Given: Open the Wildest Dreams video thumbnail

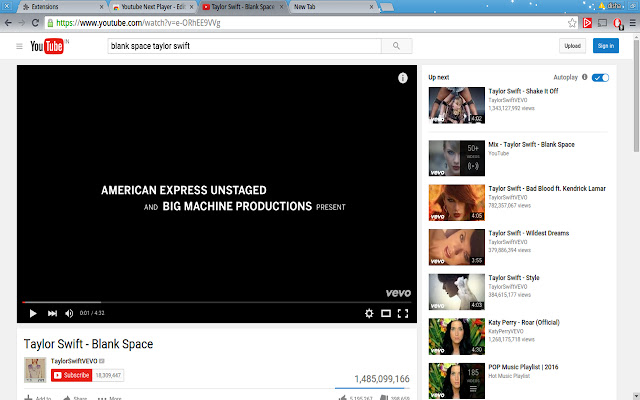Looking at the screenshot, I should coord(456,247).
